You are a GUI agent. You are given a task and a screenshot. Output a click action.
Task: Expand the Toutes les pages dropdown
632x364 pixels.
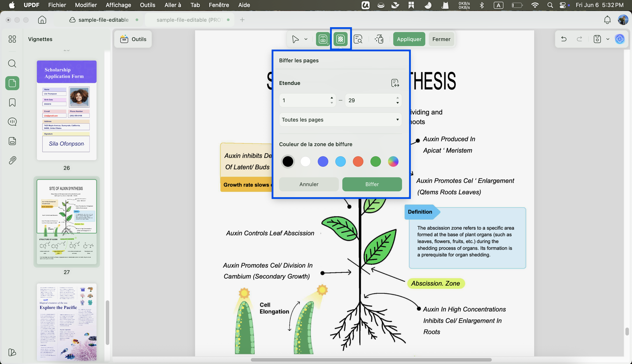pos(340,120)
